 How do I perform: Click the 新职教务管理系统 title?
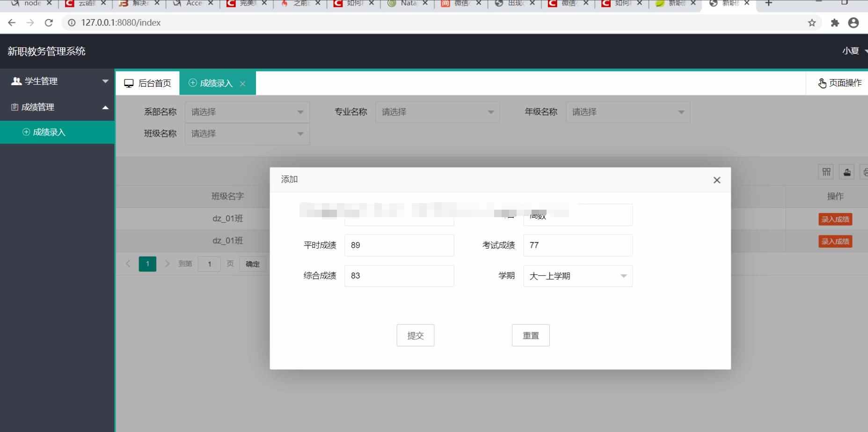(x=46, y=51)
